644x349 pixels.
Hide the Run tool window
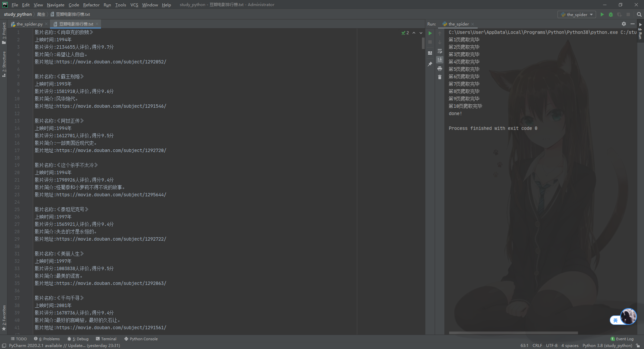pos(633,24)
